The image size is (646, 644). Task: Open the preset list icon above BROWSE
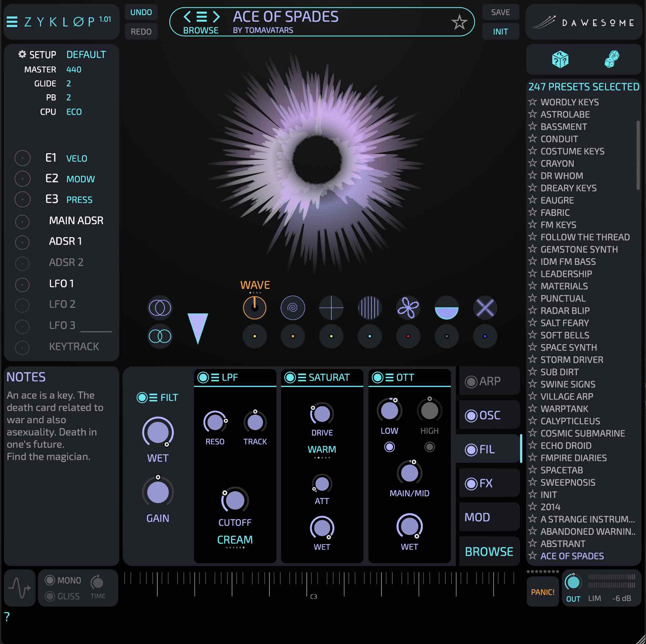click(202, 16)
